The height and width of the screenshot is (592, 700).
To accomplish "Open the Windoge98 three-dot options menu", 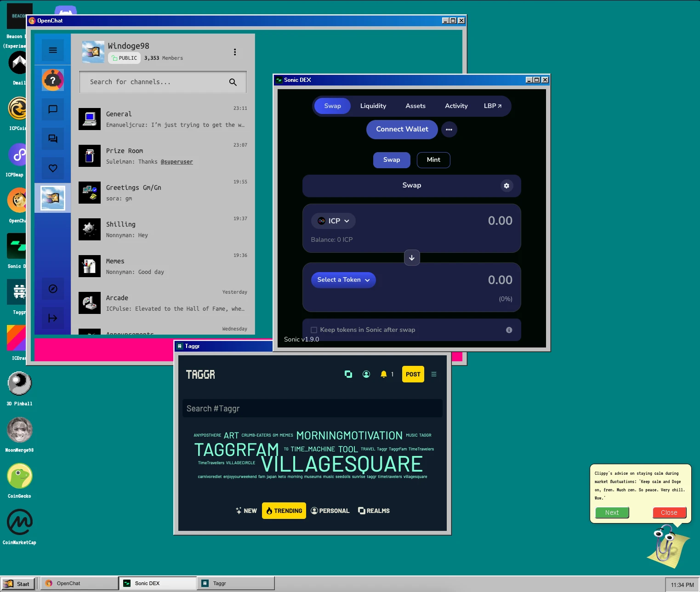I will pyautogui.click(x=235, y=52).
